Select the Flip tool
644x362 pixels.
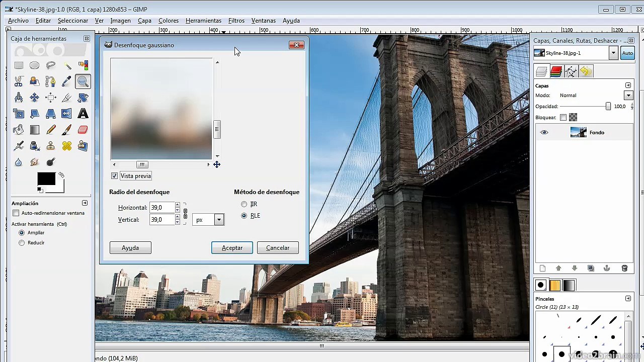[x=66, y=114]
